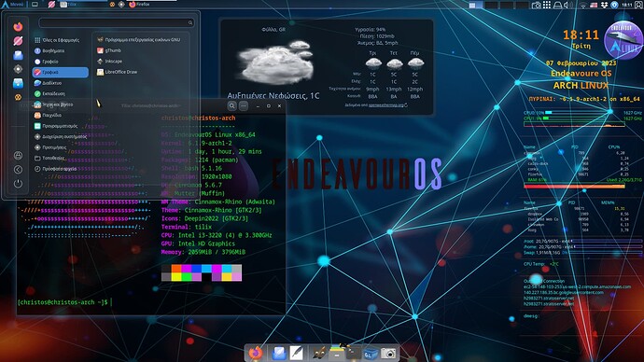The width and height of the screenshot is (644, 362).
Task: Click the show desktop icon on top panel
Action: [35, 5]
